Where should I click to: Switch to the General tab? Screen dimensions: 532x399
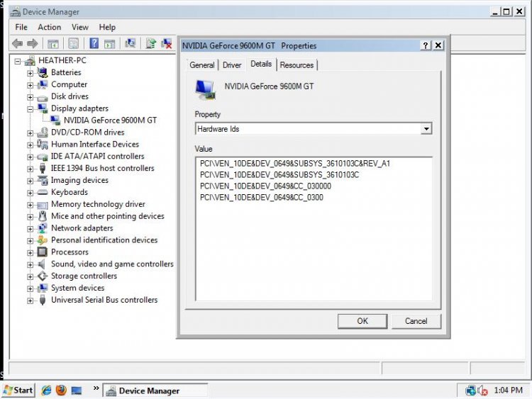(202, 65)
